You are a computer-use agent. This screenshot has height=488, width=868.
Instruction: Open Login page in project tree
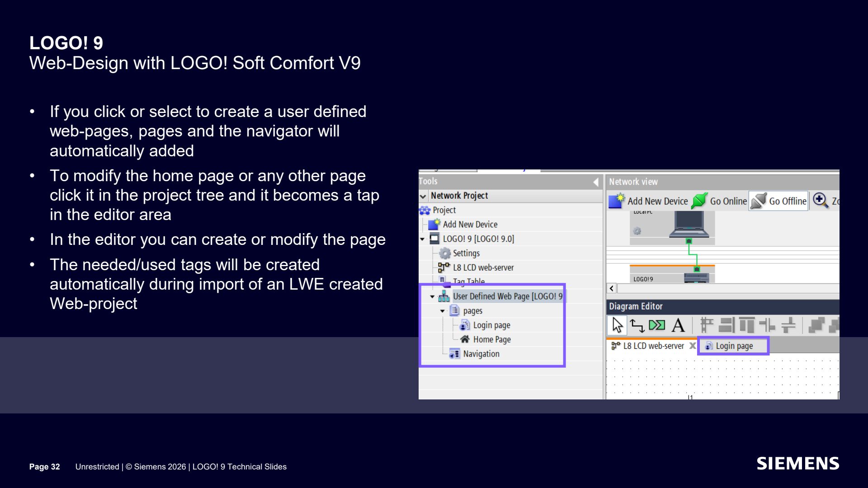tap(485, 325)
